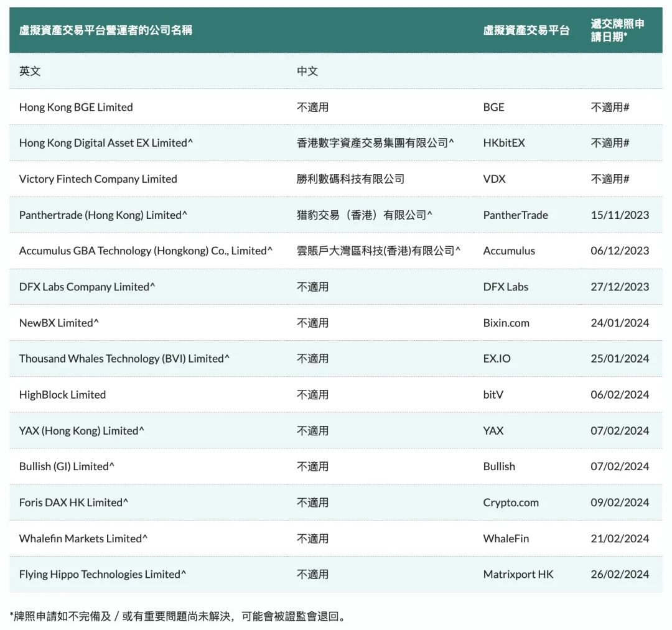
Task: Click the Crypto.com platform name
Action: coord(511,503)
